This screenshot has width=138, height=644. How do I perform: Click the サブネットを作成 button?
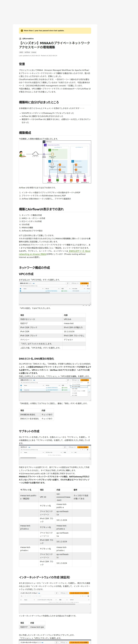pyautogui.click(x=83, y=447)
